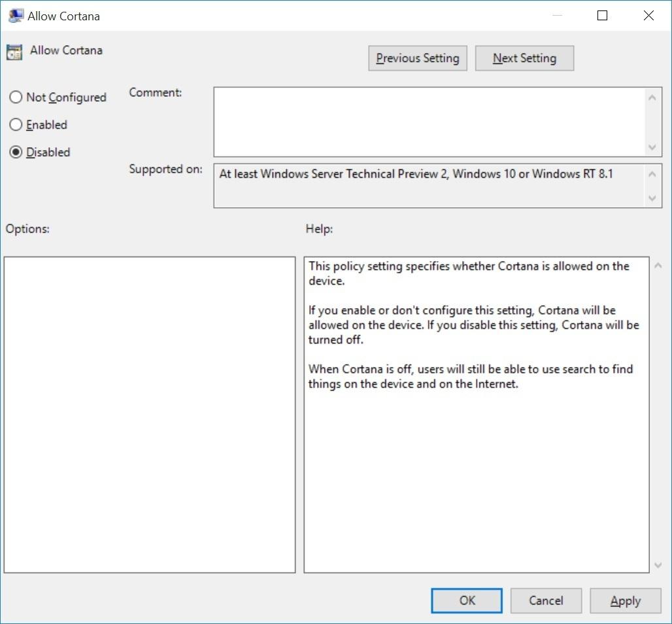672x624 pixels.
Task: Click the Allow Cortana policy icon
Action: point(14,52)
